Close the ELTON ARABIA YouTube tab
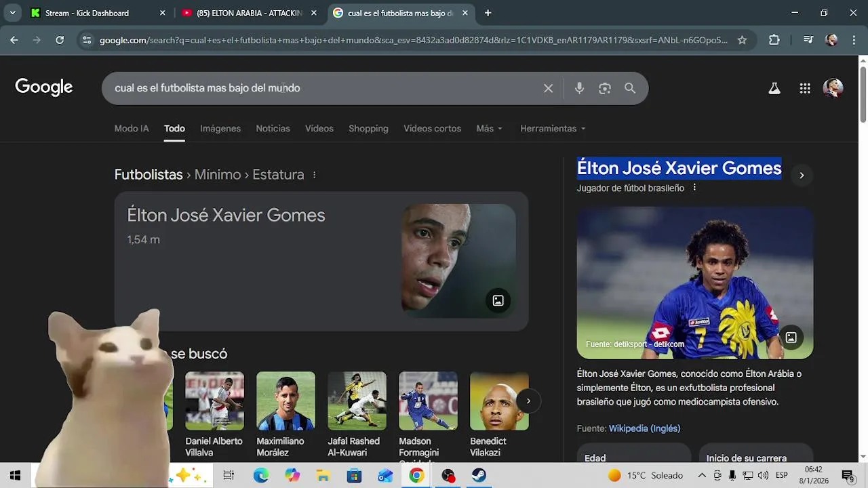 tap(313, 13)
